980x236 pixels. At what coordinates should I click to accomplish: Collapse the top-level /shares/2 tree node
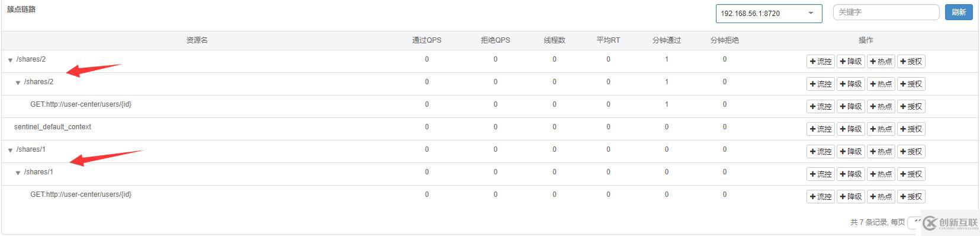click(10, 60)
